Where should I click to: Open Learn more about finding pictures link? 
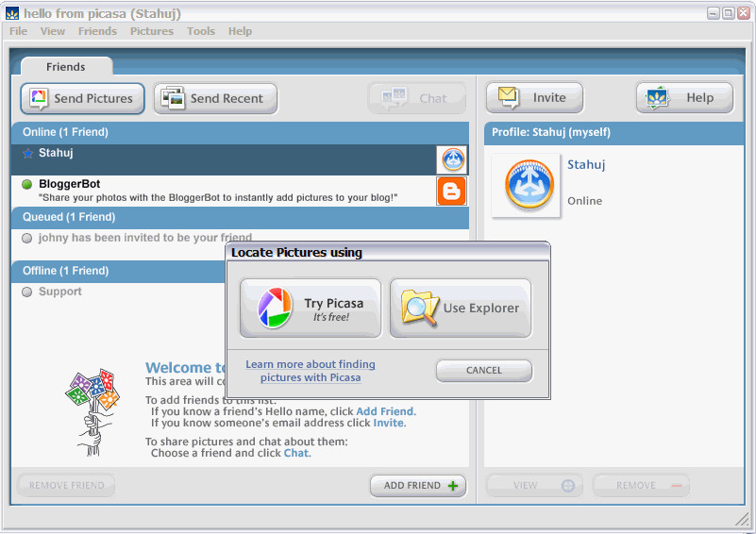311,371
